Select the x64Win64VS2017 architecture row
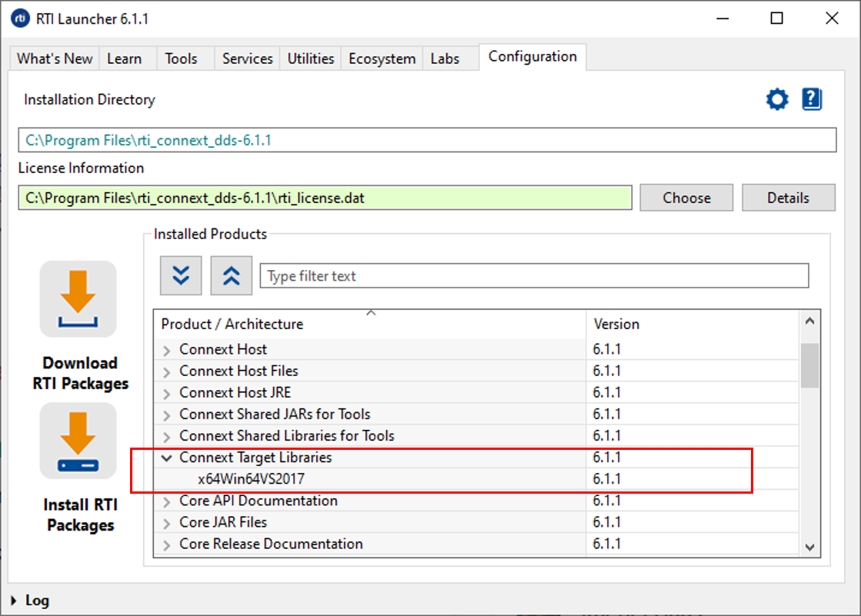The height and width of the screenshot is (616, 861). coord(251,479)
